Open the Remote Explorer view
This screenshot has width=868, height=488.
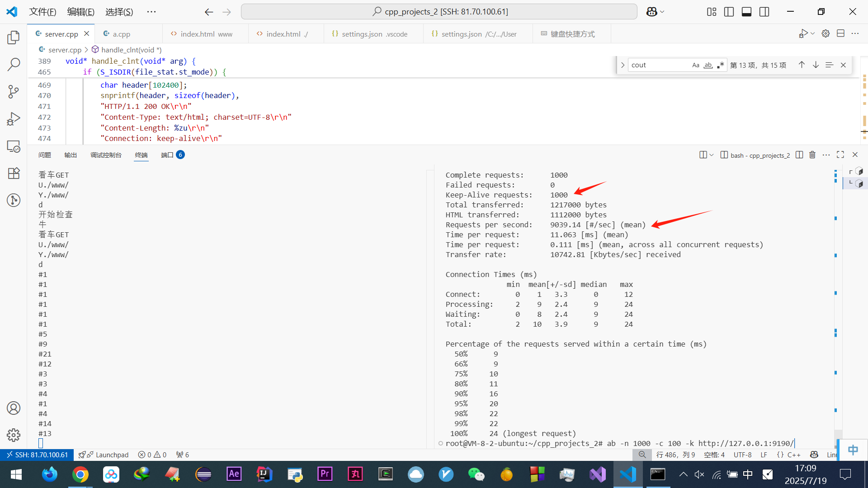[x=14, y=146]
